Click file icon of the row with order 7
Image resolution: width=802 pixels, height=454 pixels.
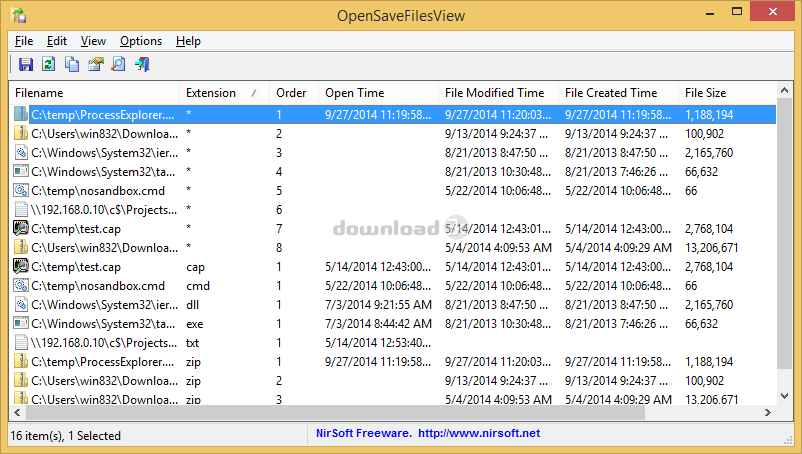(x=20, y=229)
